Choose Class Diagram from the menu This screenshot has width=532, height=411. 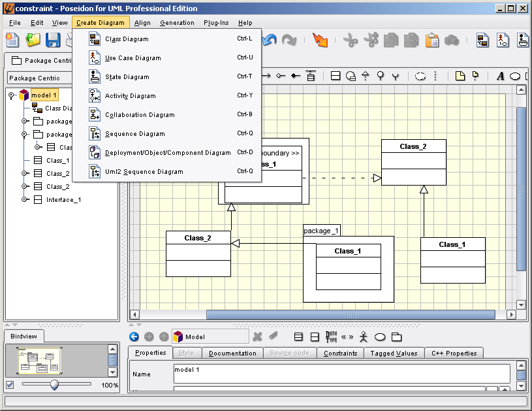point(167,39)
